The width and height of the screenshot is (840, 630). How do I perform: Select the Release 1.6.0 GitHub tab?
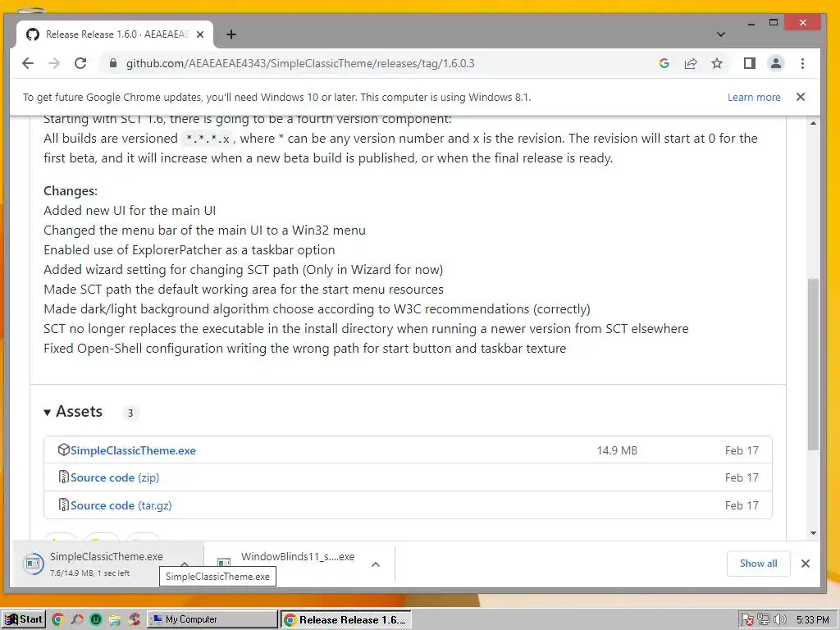point(115,34)
